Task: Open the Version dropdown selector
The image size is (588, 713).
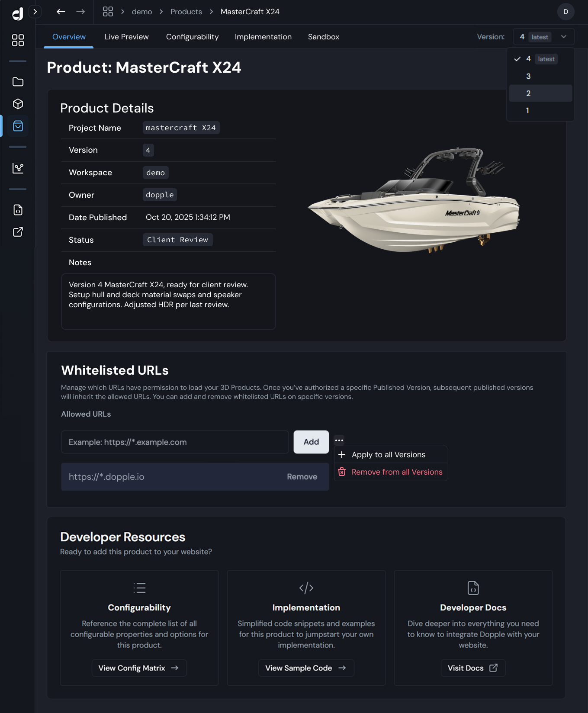Action: pos(543,37)
